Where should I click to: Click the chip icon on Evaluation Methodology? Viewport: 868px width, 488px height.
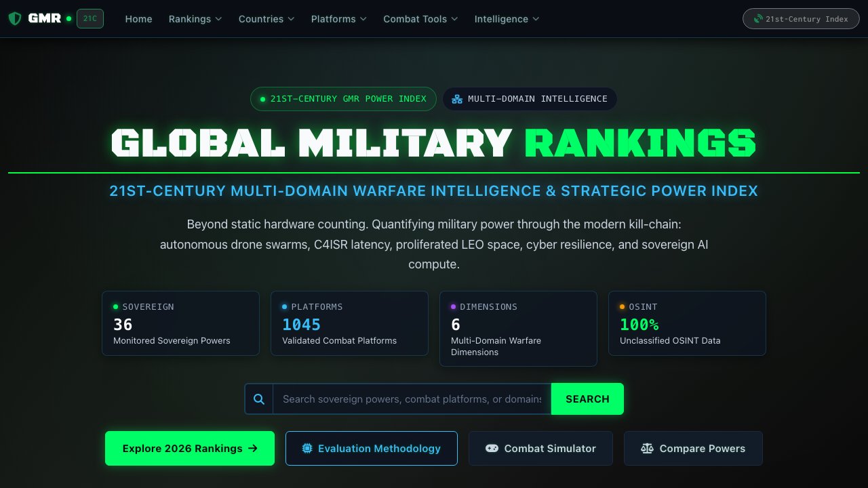coord(307,448)
